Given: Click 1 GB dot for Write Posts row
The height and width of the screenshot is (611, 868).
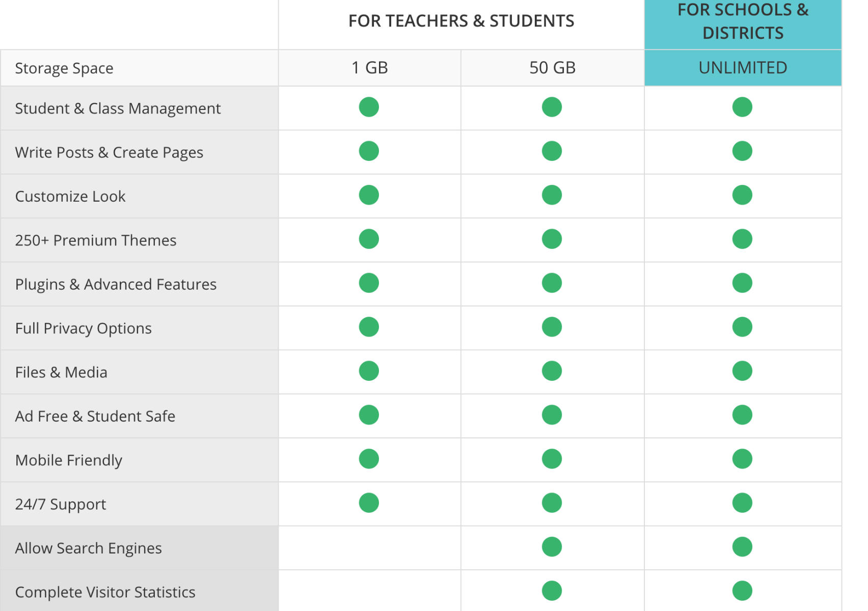Looking at the screenshot, I should (369, 151).
